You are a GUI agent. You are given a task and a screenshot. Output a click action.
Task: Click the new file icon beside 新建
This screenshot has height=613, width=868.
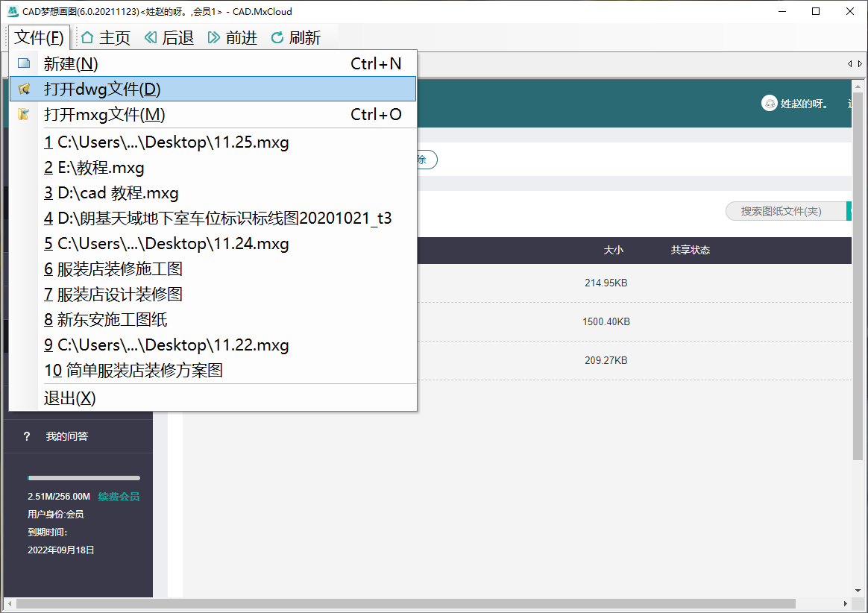tap(23, 63)
